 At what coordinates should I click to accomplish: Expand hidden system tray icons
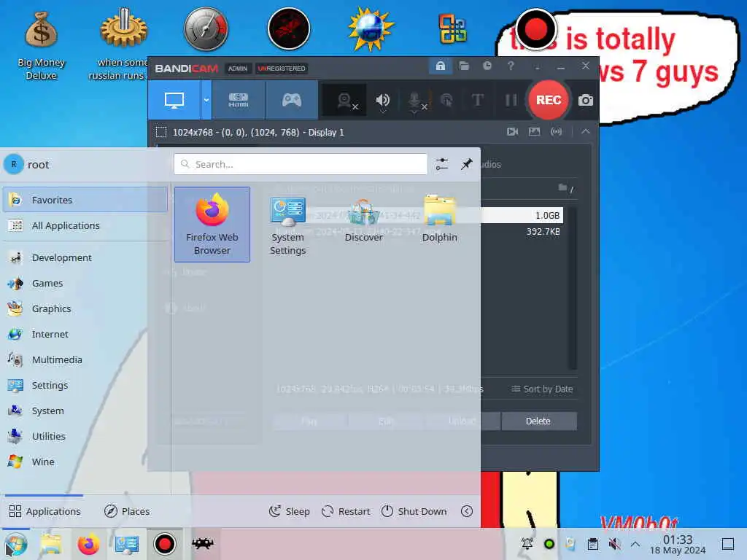[x=635, y=544]
